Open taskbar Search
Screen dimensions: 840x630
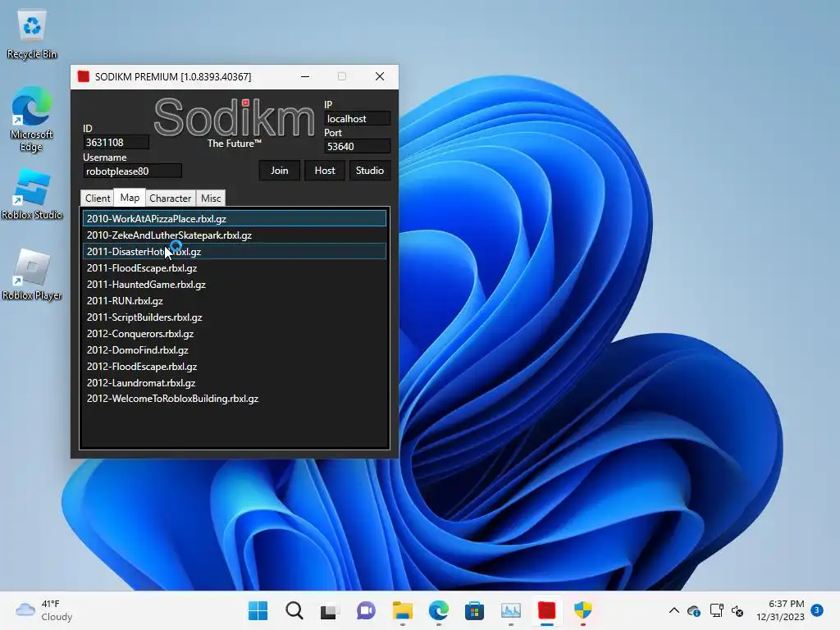pyautogui.click(x=294, y=610)
